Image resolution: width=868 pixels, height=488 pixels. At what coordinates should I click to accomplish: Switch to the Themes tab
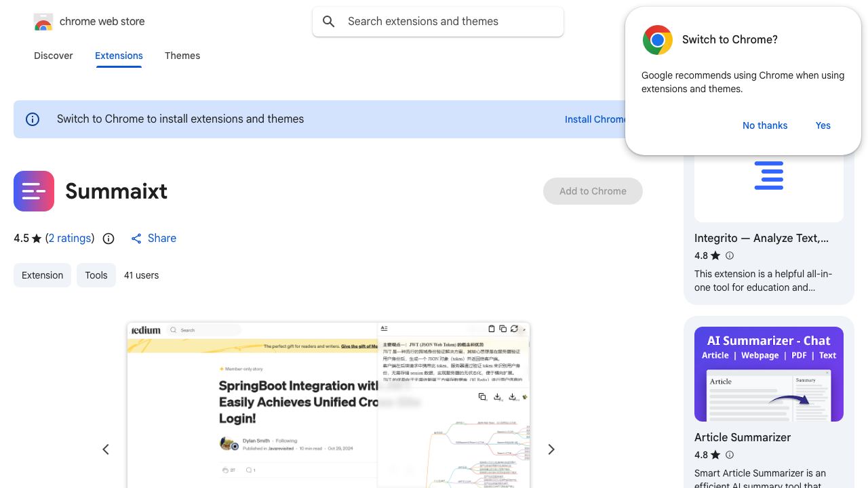click(x=182, y=56)
